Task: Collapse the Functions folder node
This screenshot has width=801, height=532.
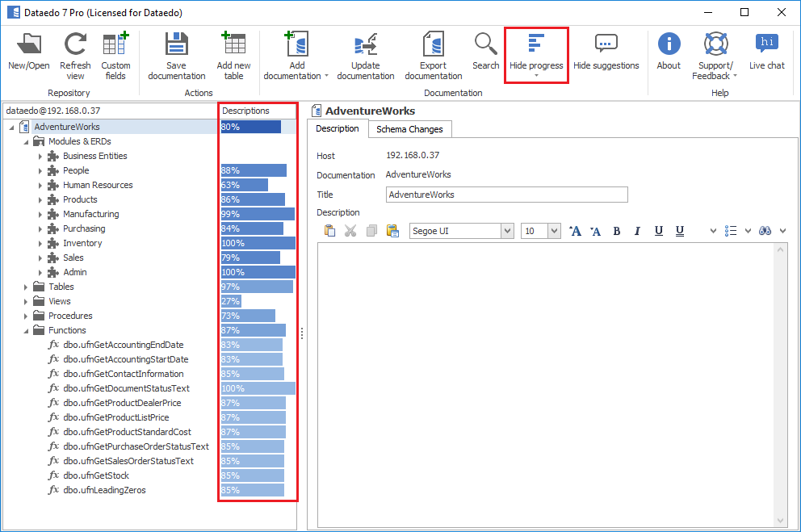Action: click(x=26, y=330)
